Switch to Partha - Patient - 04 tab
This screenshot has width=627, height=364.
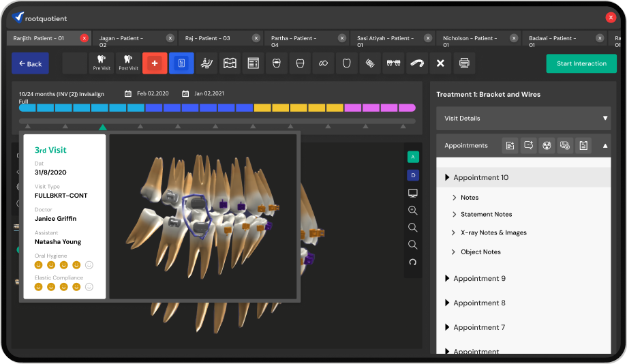point(307,38)
